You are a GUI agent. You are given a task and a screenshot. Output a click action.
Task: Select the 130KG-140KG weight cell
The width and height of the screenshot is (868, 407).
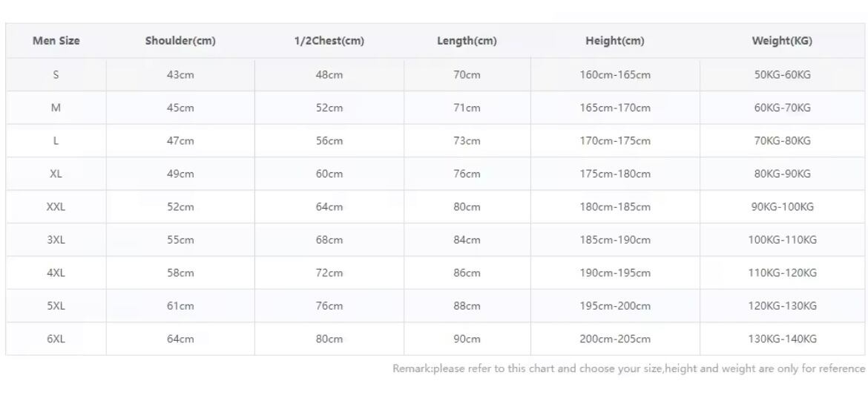(x=782, y=339)
